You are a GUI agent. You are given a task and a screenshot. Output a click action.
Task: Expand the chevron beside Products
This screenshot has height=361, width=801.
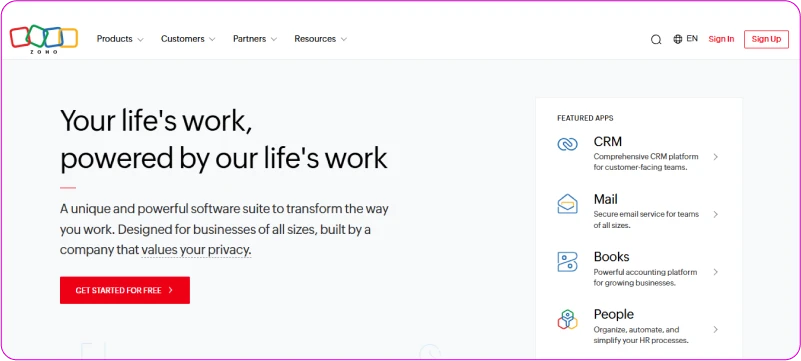[x=140, y=39]
